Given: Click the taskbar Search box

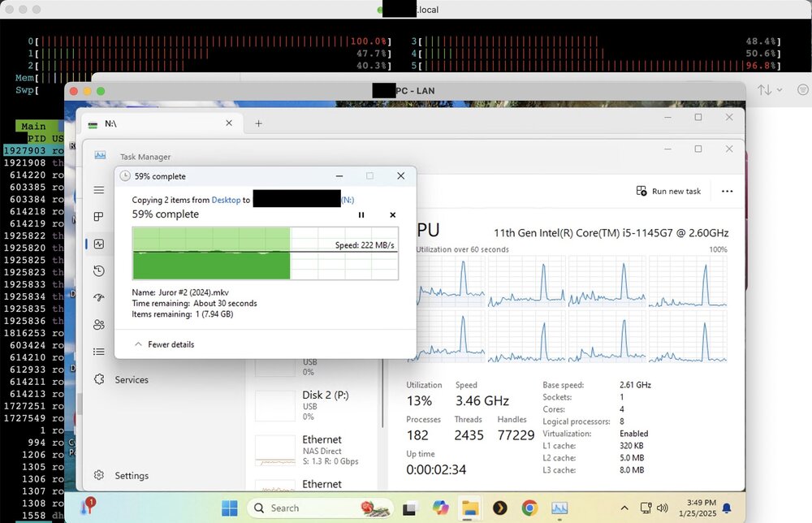Looking at the screenshot, I should click(x=320, y=508).
